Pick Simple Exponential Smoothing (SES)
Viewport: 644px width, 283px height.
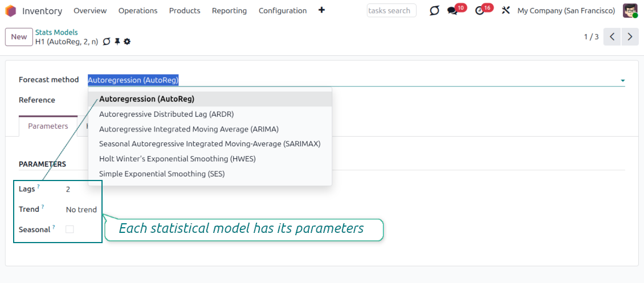click(x=210, y=174)
